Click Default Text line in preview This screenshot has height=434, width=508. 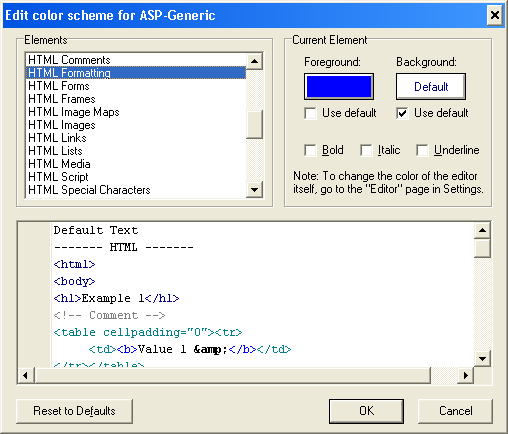pos(96,230)
